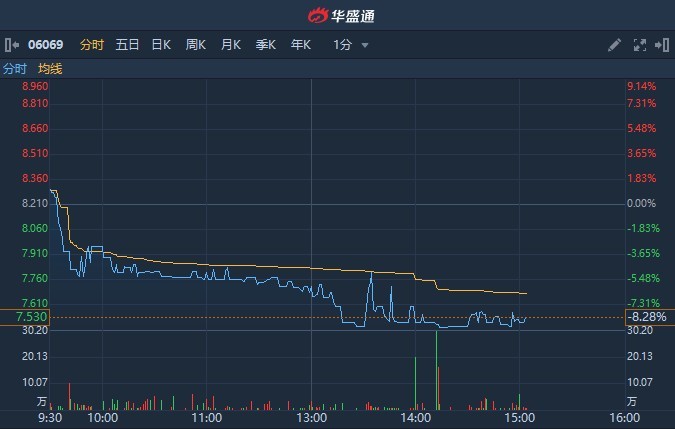Screen dimensions: 675x429
Task: Click the 20.13 left volume label
Action: click(35, 356)
